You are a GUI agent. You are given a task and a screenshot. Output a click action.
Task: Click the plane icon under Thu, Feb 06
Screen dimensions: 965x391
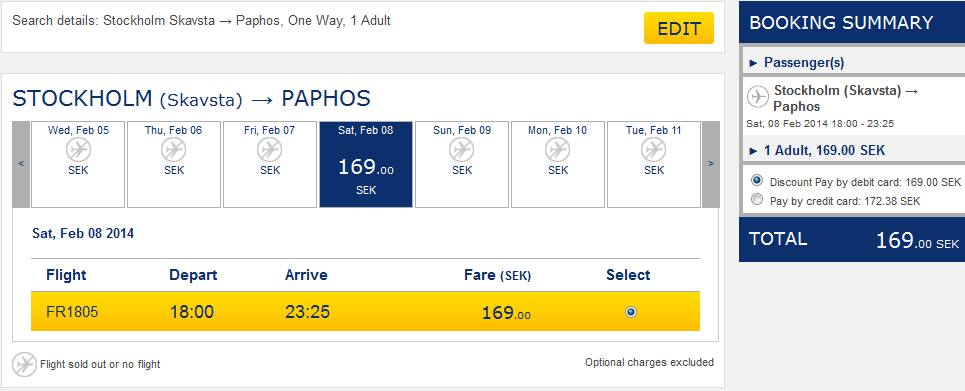(174, 150)
